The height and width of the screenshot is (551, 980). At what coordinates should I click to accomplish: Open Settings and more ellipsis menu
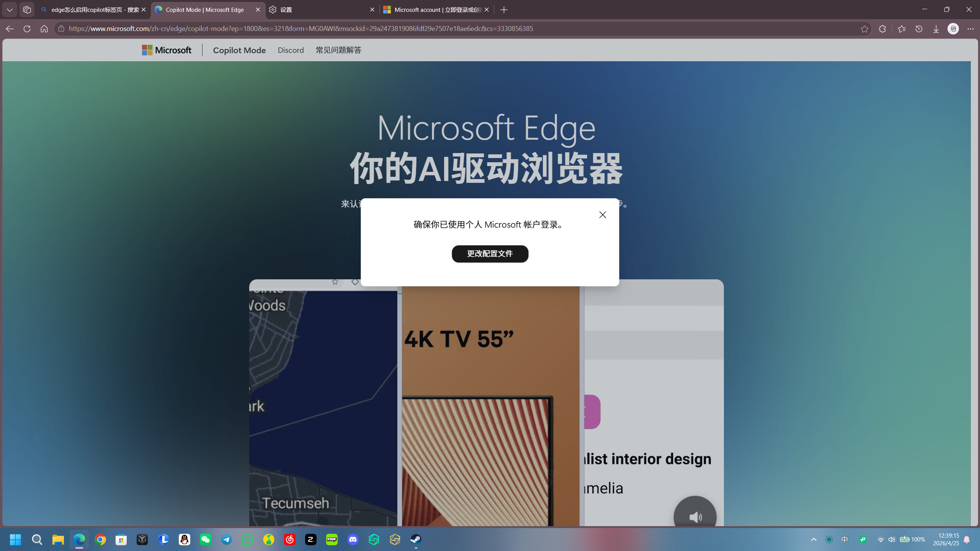point(970,29)
